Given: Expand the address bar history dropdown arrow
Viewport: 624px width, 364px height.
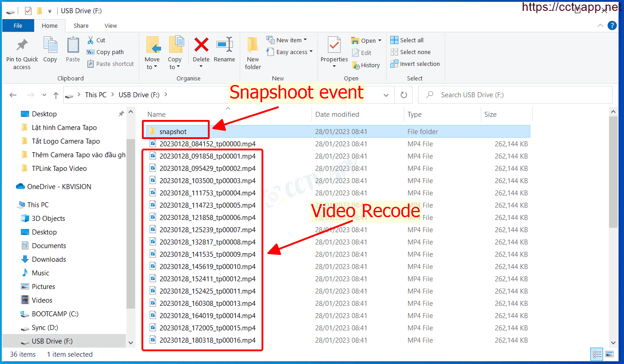Looking at the screenshot, I should tap(386, 95).
